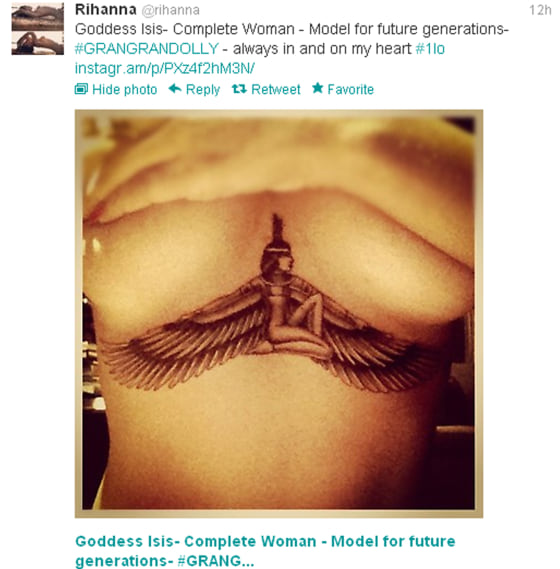This screenshot has height=569, width=560.
Task: Click the Retweet arrows icon
Action: click(239, 89)
